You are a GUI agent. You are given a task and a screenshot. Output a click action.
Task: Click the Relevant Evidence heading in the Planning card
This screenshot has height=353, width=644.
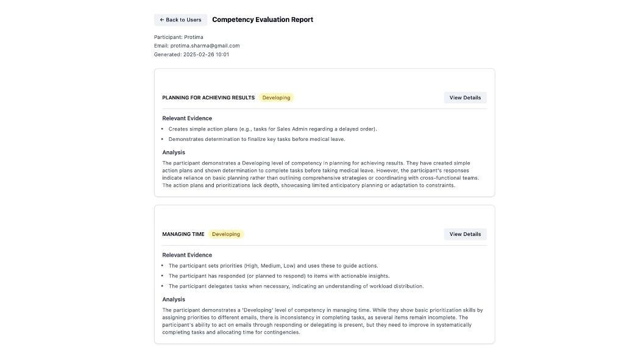(x=187, y=118)
